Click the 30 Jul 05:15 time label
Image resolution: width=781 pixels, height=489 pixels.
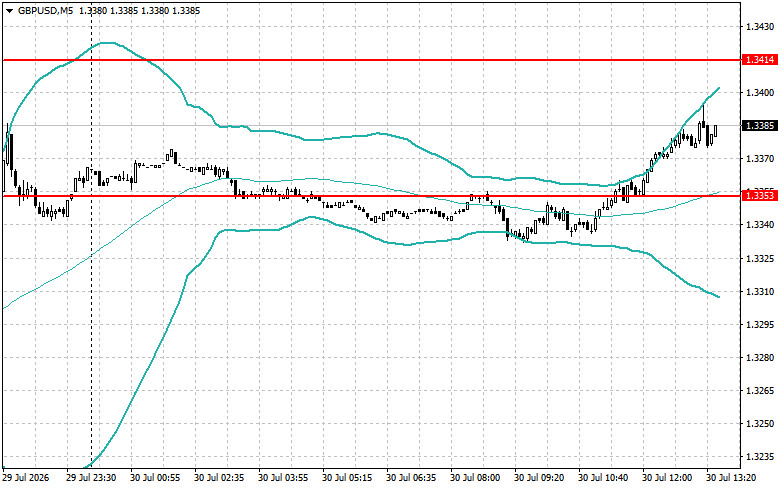point(347,478)
